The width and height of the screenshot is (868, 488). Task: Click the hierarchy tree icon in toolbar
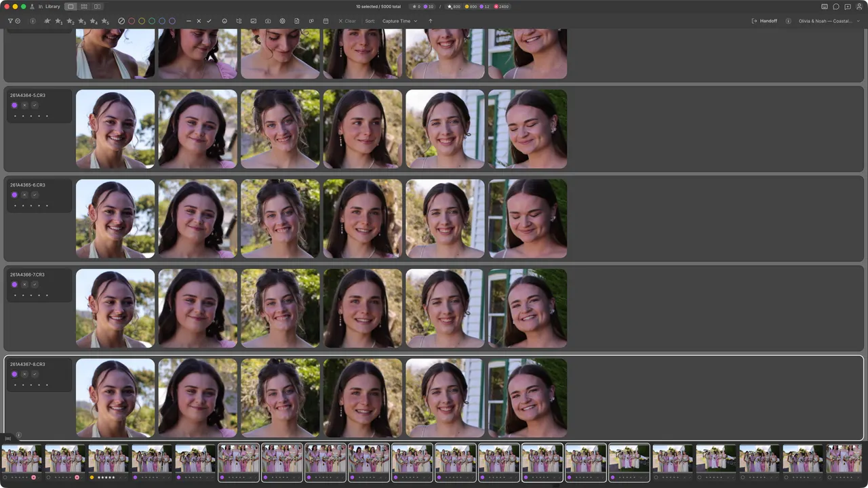point(239,21)
